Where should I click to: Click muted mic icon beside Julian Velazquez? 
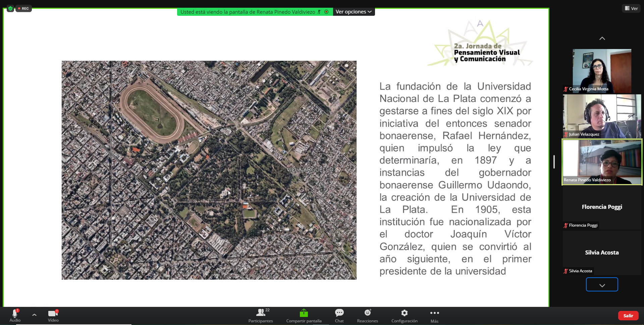(x=566, y=134)
